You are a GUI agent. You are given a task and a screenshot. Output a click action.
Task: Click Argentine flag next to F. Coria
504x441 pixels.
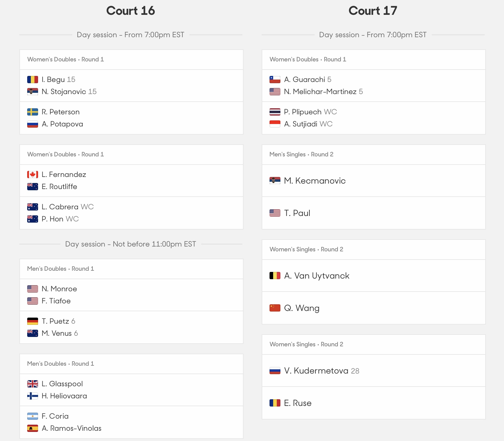[x=33, y=416]
